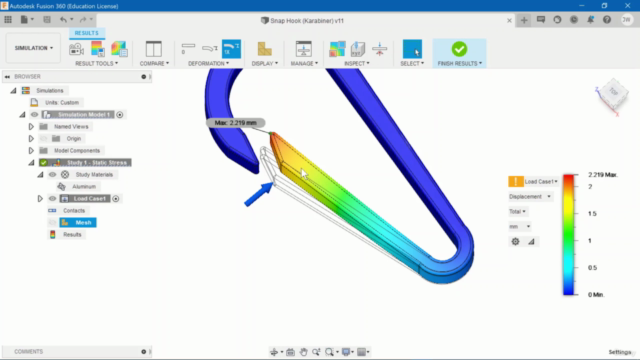Viewport: 640px width, 360px height.
Task: Open the INSPECT menu
Action: pyautogui.click(x=357, y=63)
